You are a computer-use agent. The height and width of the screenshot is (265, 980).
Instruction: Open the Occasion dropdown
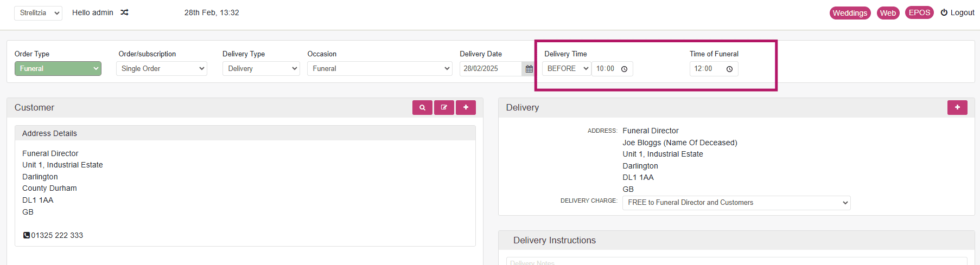tap(380, 69)
